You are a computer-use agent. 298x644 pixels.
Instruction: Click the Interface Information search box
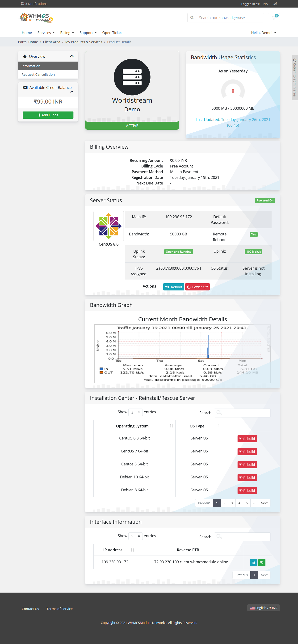click(x=242, y=537)
